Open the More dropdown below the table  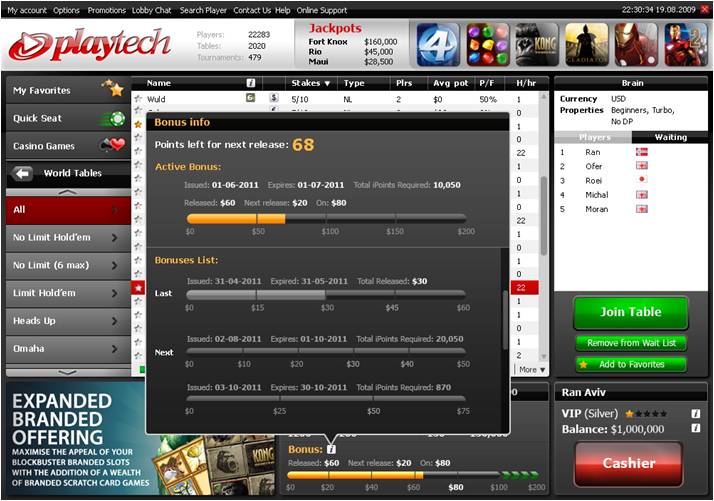pyautogui.click(x=532, y=370)
